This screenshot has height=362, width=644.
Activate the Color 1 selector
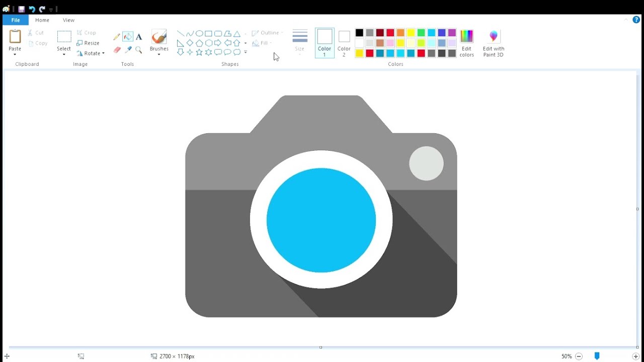click(x=325, y=43)
